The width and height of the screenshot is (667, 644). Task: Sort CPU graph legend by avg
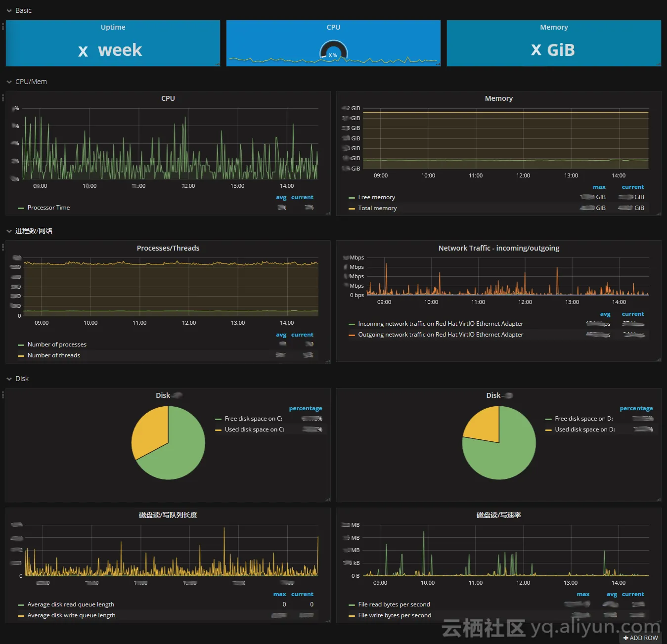pos(281,197)
